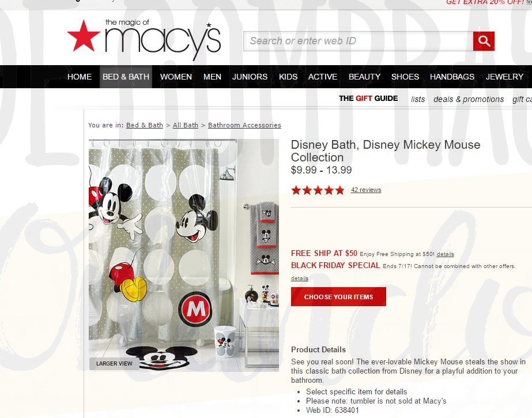This screenshot has height=418, width=532.
Task: Open Bathroom Accessories breadcrumb link
Action: [244, 125]
